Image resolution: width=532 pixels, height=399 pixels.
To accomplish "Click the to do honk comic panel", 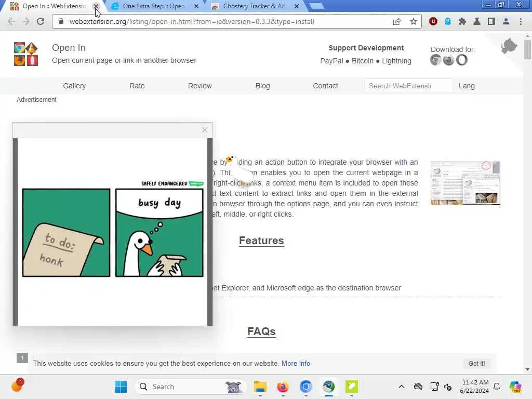I will pyautogui.click(x=66, y=233).
